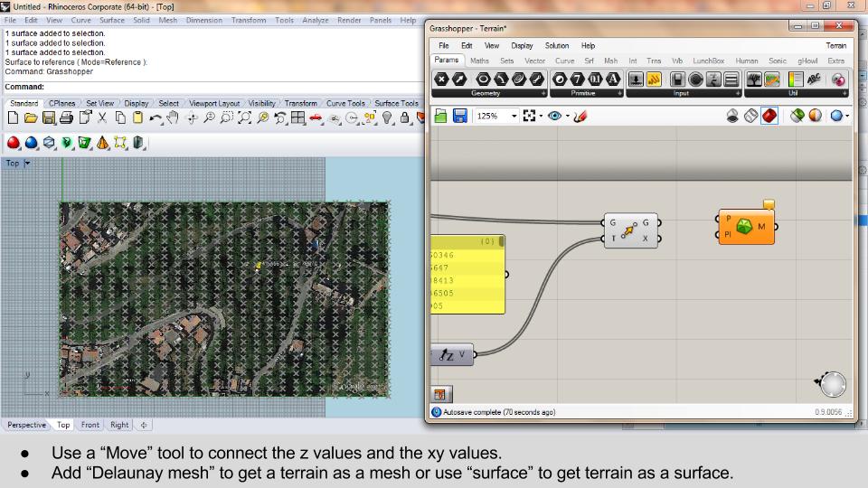Select the Legend icon in Util panel
The width and height of the screenshot is (868, 488).
(x=796, y=80)
